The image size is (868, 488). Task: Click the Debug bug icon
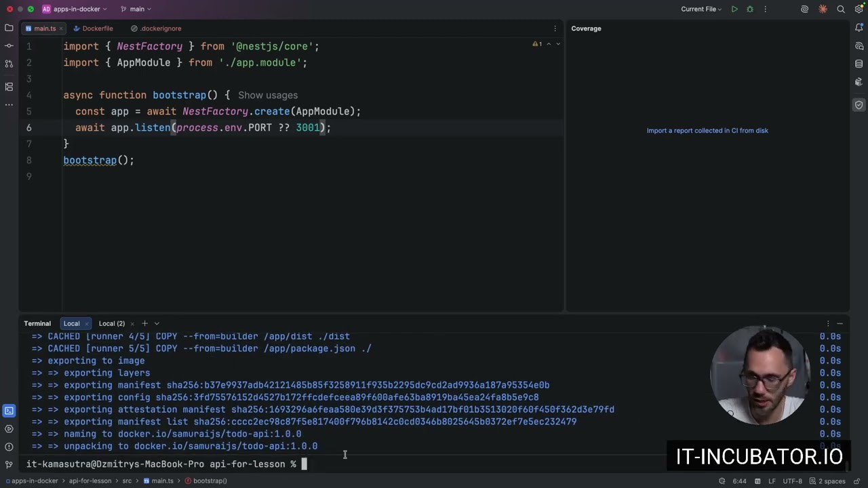pos(750,9)
